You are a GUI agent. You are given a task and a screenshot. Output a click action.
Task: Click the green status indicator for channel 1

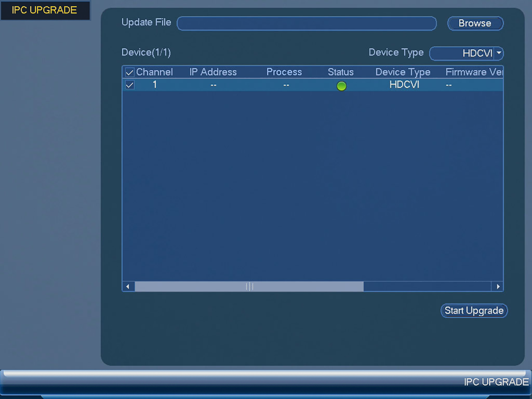[341, 86]
